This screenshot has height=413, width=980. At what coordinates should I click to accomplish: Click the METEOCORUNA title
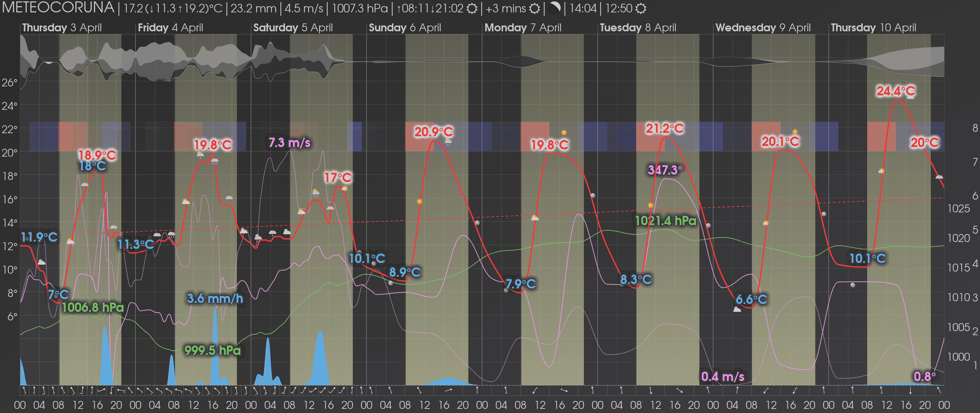coord(58,8)
